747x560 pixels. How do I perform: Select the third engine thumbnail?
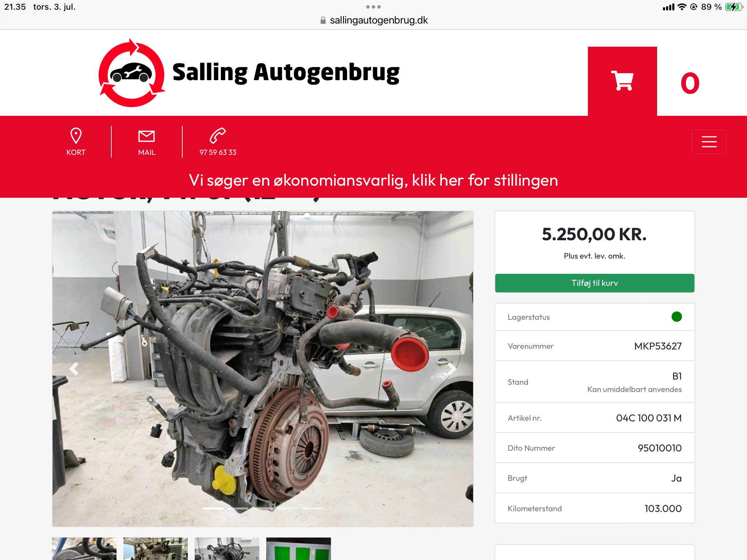227,549
